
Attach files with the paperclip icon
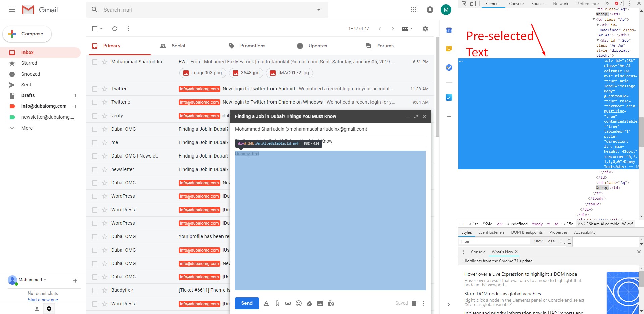click(x=277, y=303)
